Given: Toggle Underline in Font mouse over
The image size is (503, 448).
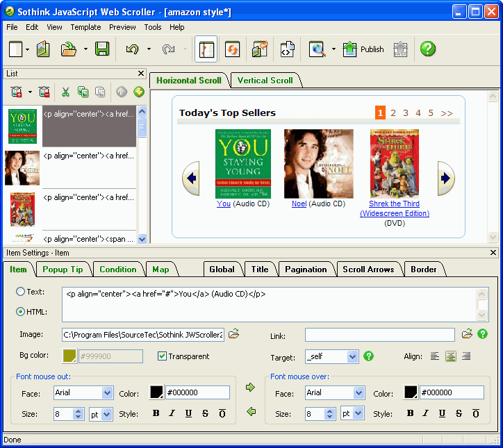Looking at the screenshot, I should [x=442, y=413].
